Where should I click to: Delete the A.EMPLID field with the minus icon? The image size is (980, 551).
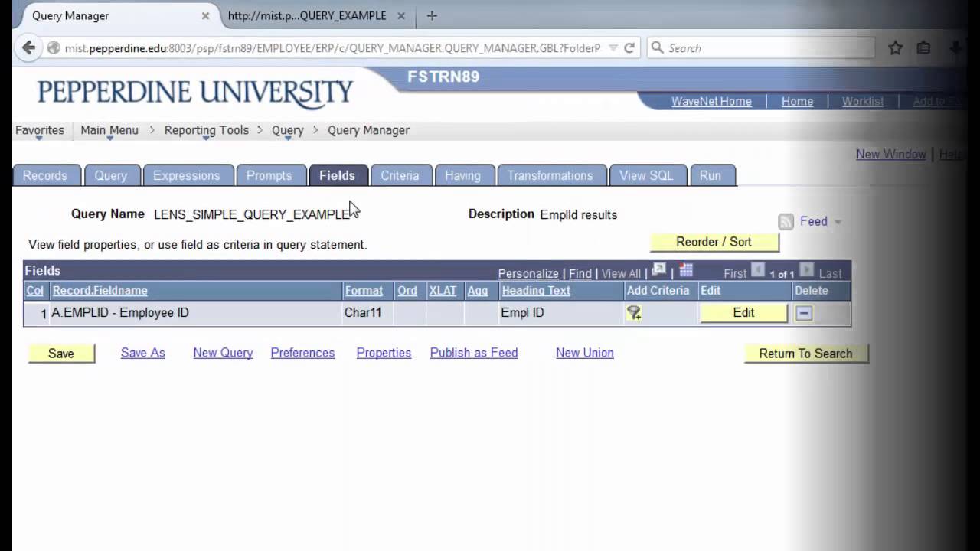pos(804,313)
